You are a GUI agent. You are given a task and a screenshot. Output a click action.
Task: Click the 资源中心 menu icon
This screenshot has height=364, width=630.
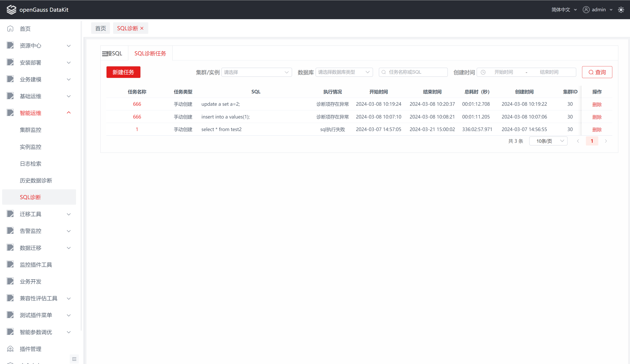10,46
